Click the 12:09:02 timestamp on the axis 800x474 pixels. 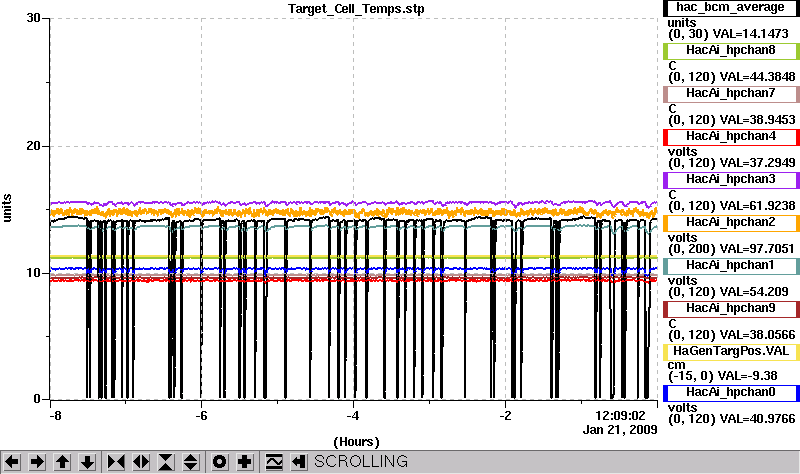(620, 416)
